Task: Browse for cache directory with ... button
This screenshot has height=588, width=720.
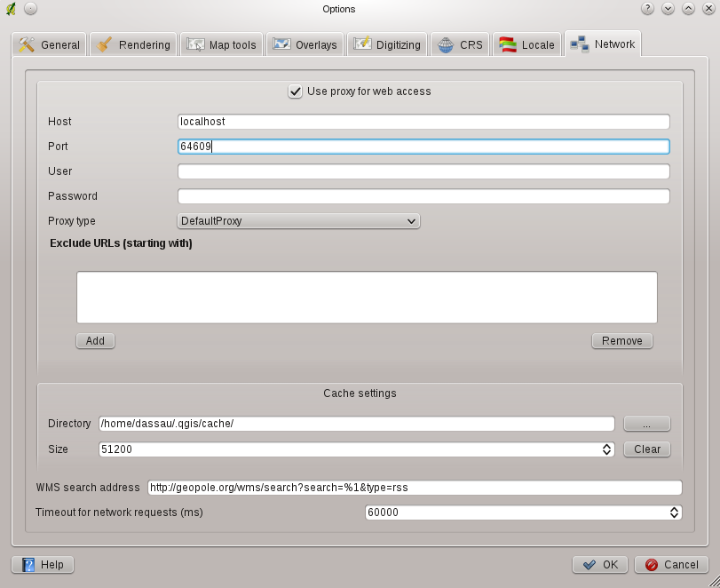Action: click(x=647, y=424)
